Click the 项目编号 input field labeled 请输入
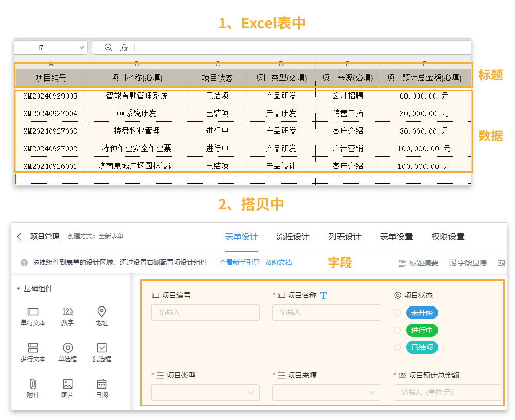Image resolution: width=515 pixels, height=420 pixels. [x=205, y=313]
